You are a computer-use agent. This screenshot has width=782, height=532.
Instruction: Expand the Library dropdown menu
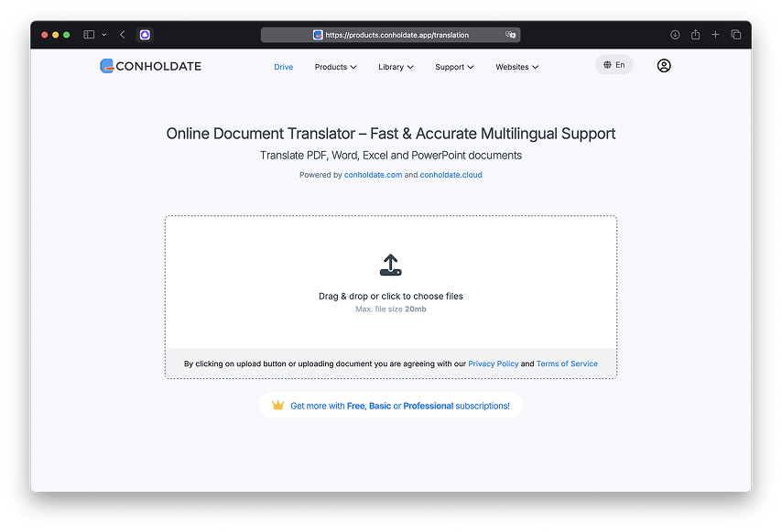coord(396,67)
